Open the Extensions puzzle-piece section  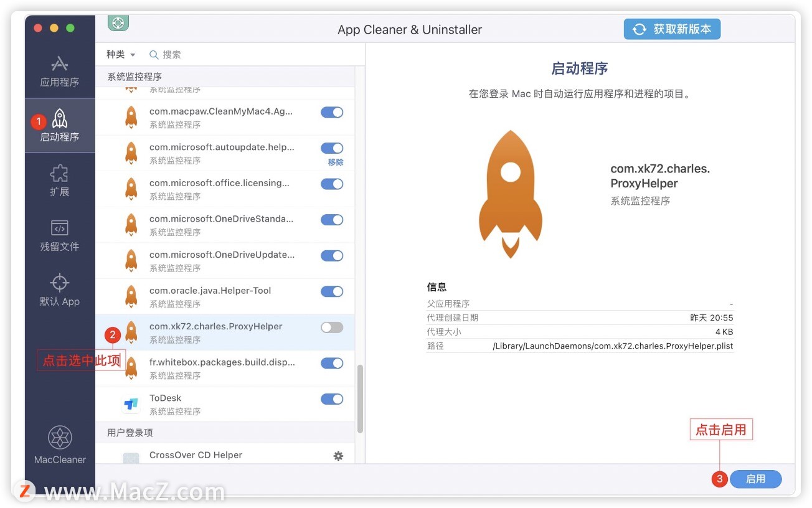[x=60, y=180]
